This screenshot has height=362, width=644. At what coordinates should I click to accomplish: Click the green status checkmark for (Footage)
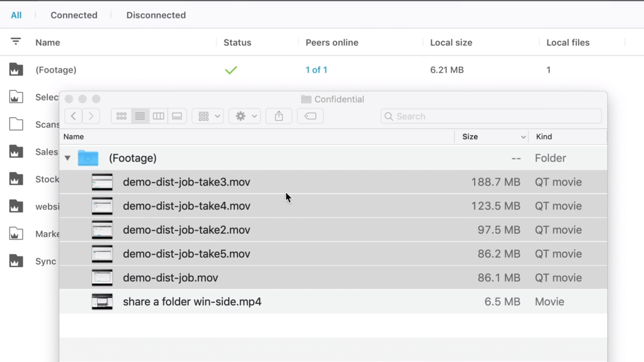231,70
